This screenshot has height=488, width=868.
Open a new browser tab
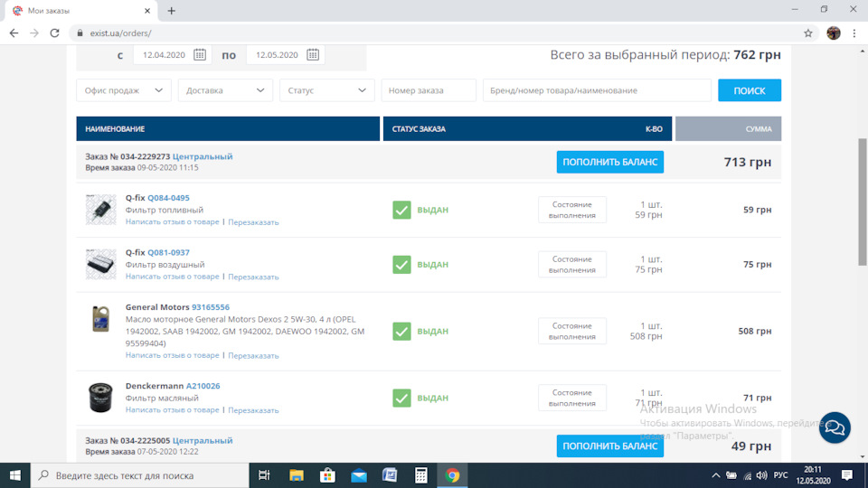coord(171,11)
